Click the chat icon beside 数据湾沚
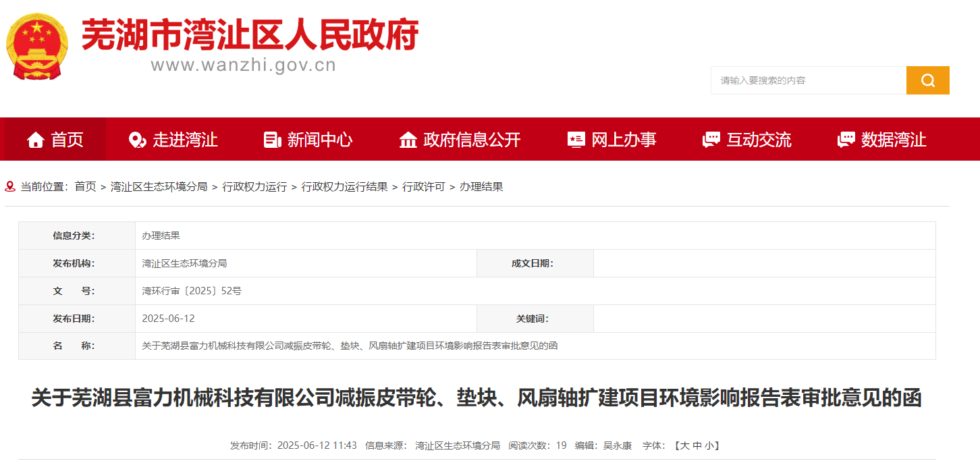Viewport: 980px width, 461px height. 846,140
